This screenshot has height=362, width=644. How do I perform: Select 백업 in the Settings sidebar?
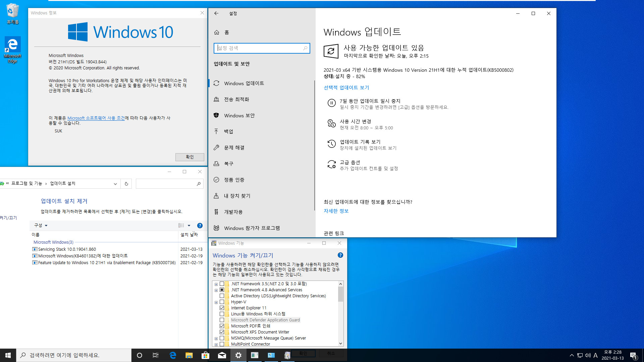coord(261,132)
